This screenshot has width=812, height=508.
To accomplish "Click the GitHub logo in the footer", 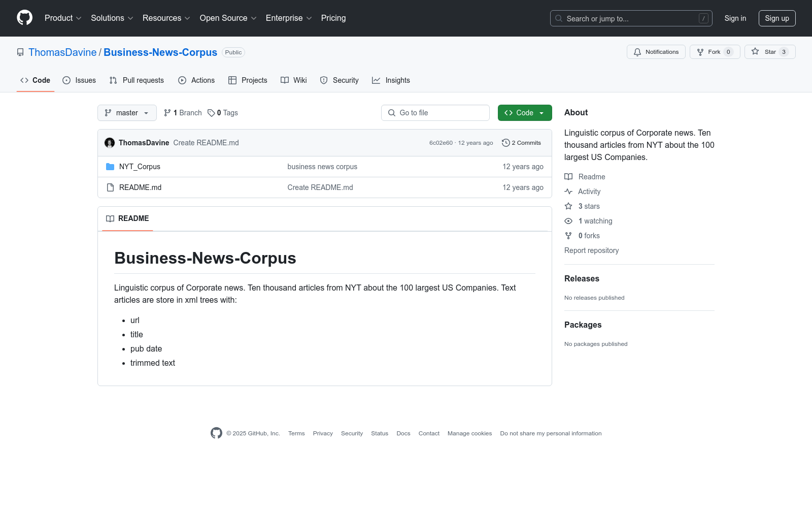I will click(x=216, y=433).
